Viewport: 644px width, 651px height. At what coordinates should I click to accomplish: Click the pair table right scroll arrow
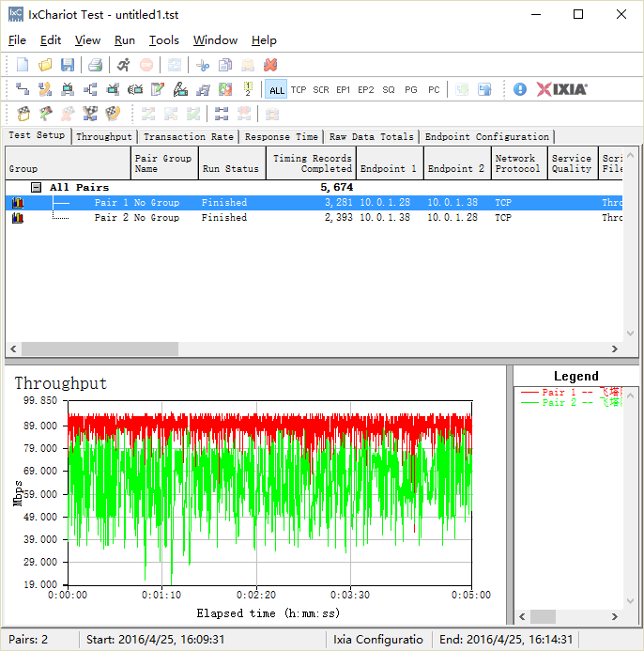[615, 349]
